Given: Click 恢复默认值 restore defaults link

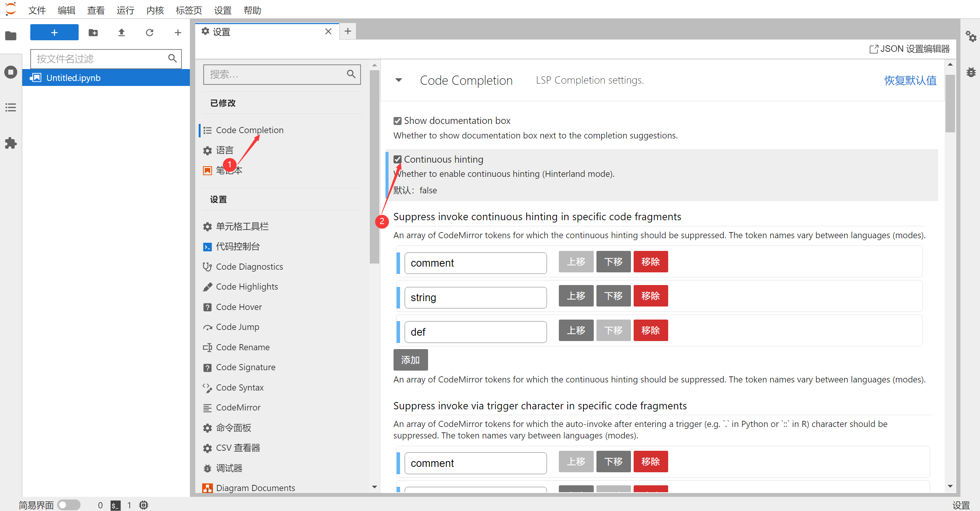Looking at the screenshot, I should 910,80.
